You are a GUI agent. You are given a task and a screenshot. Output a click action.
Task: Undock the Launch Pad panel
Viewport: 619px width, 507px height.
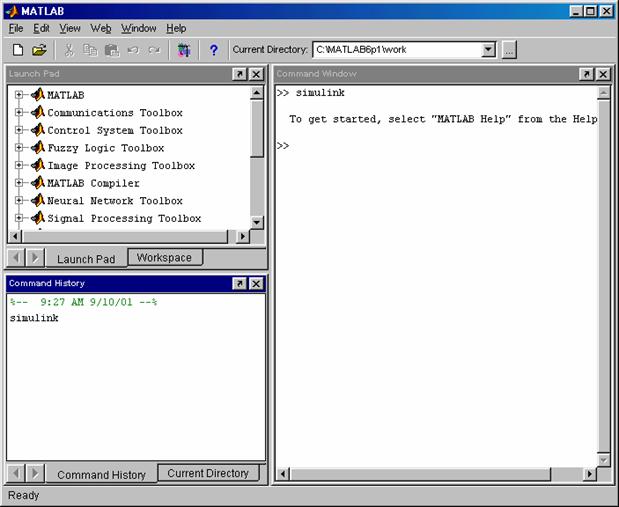point(240,74)
